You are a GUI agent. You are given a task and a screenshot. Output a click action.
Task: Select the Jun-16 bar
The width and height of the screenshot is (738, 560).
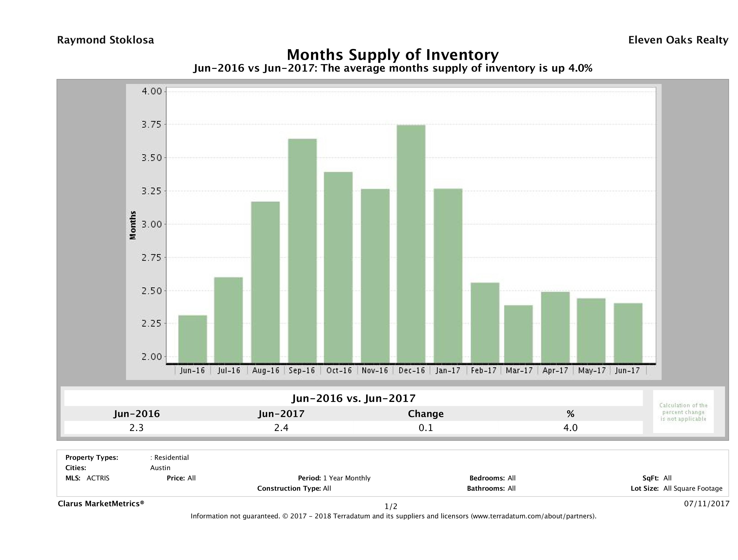pyautogui.click(x=193, y=339)
